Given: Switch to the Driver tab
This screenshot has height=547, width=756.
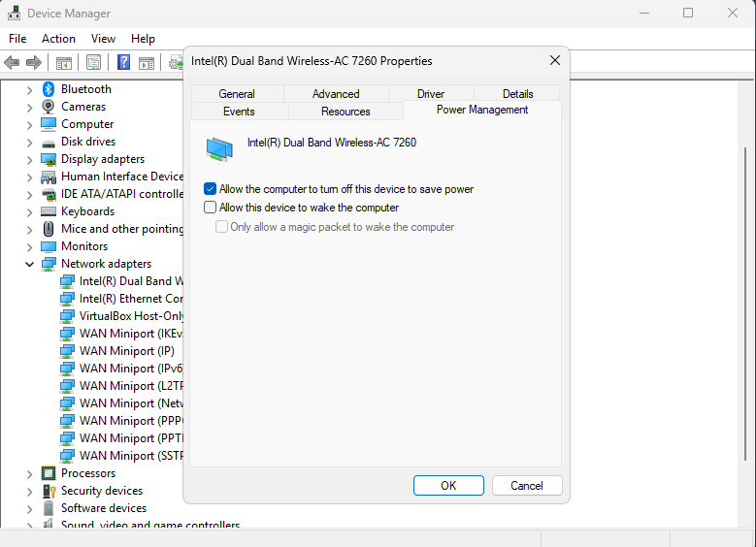Looking at the screenshot, I should (x=431, y=94).
